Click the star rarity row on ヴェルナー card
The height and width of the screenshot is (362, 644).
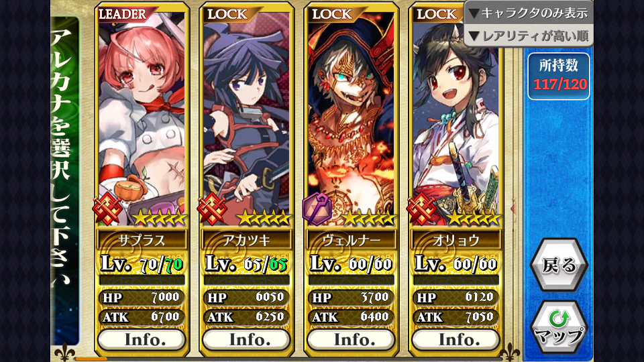tap(368, 218)
